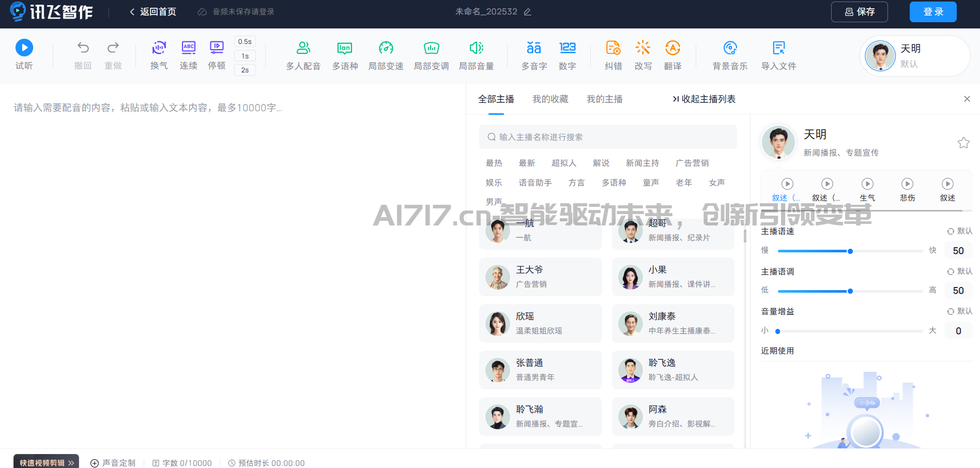Select anchor 张普通
The width and height of the screenshot is (980, 468).
pos(540,370)
